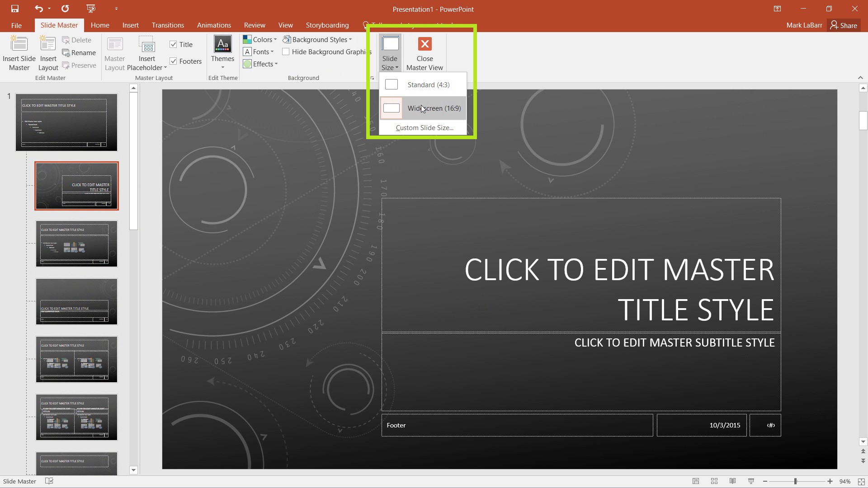Switch to the Storyboarding tab
Screen dimensions: 868x488
click(x=327, y=25)
